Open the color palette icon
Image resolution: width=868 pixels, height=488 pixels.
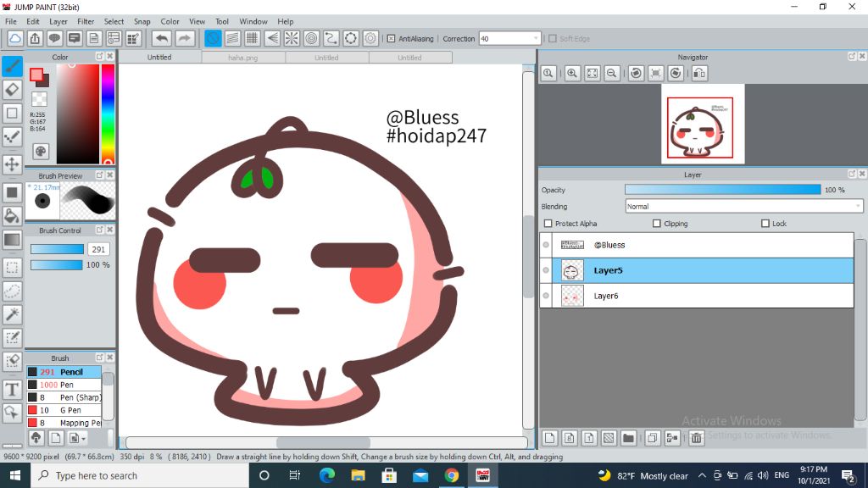(x=41, y=151)
